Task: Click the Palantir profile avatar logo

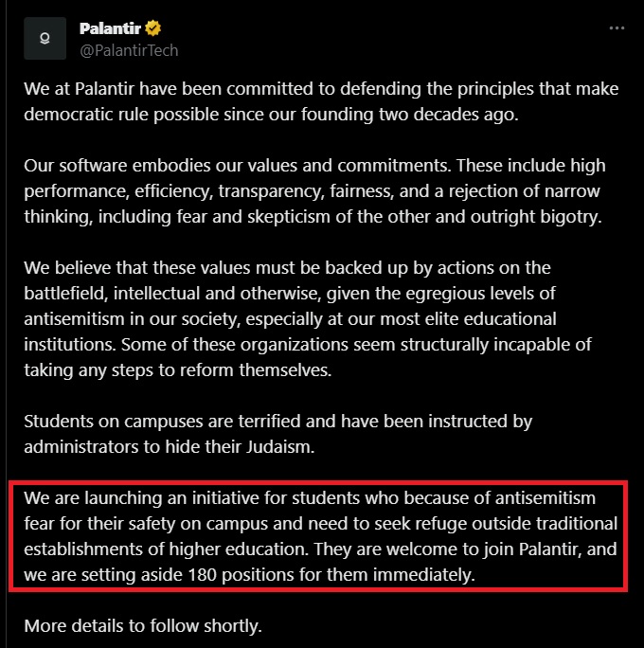Action: click(45, 39)
